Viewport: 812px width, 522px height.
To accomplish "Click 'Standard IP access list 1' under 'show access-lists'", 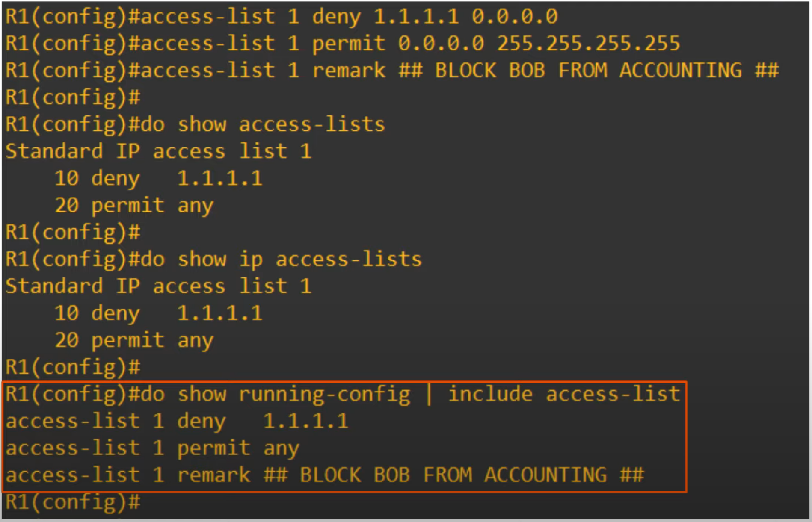I will tap(158, 151).
